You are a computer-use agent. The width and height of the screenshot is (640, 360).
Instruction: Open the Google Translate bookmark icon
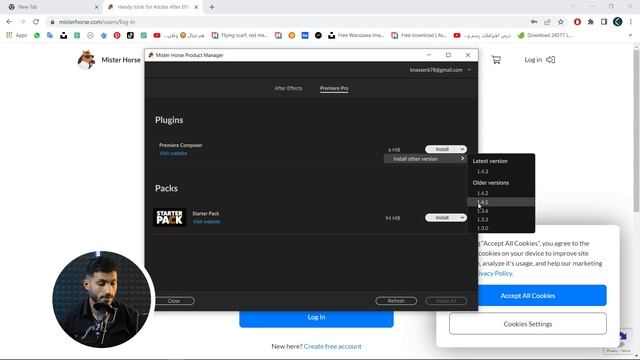coord(50,36)
